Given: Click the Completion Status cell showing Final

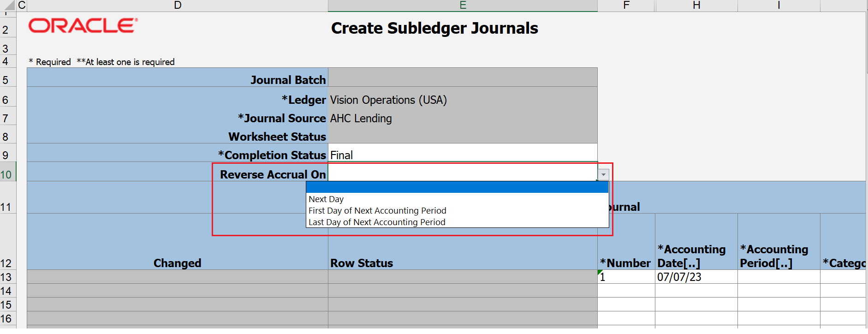Looking at the screenshot, I should 462,155.
